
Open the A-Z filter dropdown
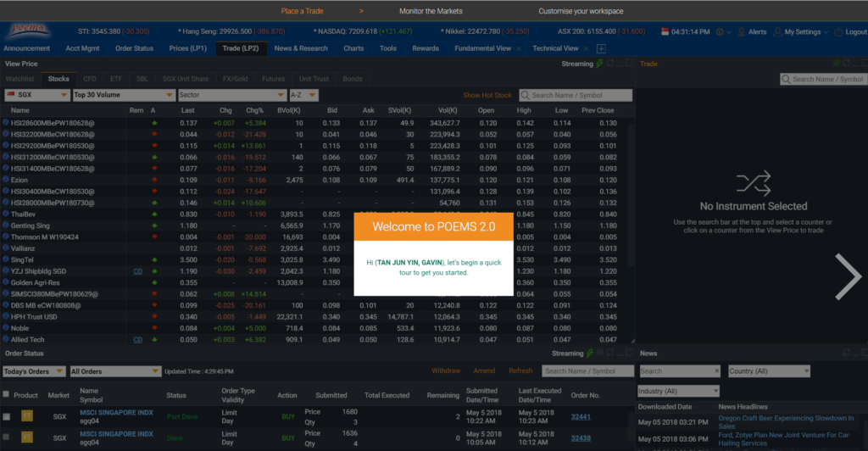[x=304, y=95]
